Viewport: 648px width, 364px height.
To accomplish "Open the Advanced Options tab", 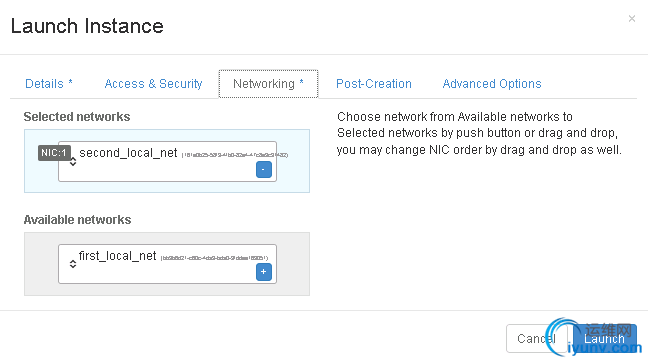I will point(492,84).
